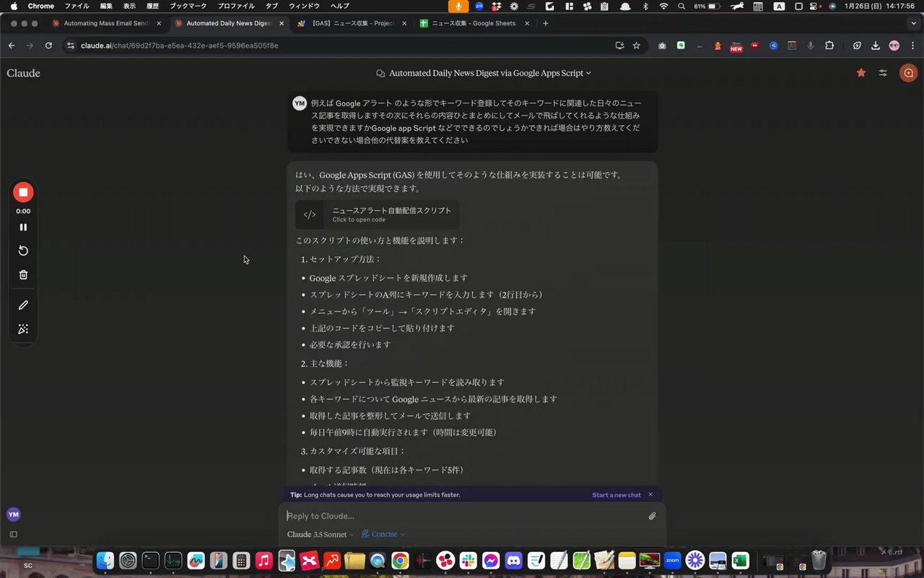The width and height of the screenshot is (924, 578).
Task: Open the ウィンドウ menu in the menu bar
Action: tap(304, 6)
